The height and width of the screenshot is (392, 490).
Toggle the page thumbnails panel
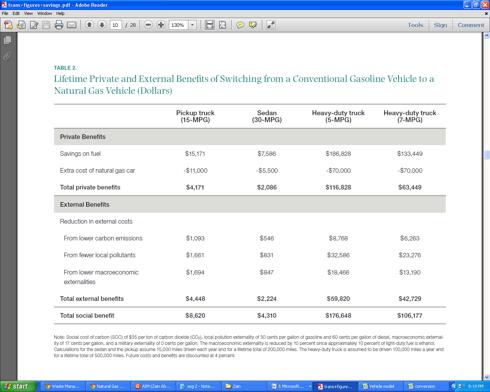coord(7,40)
